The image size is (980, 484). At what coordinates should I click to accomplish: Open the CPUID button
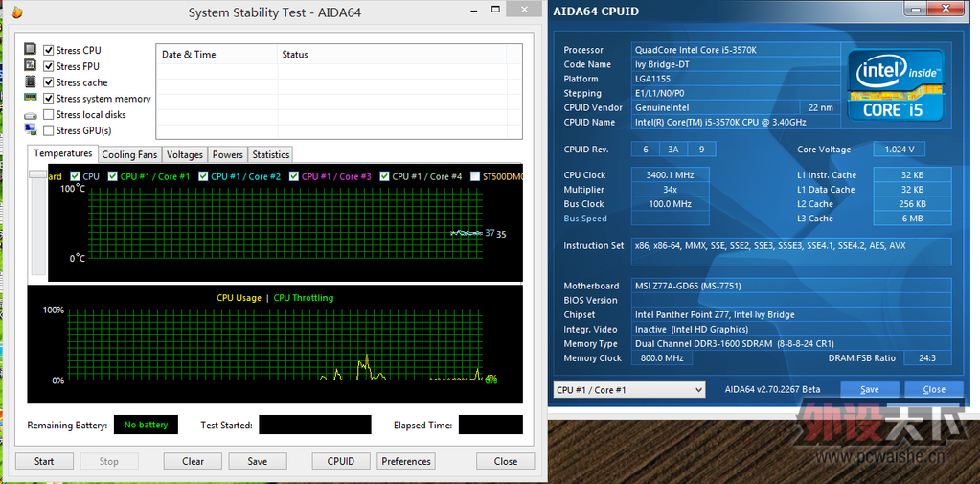341,462
